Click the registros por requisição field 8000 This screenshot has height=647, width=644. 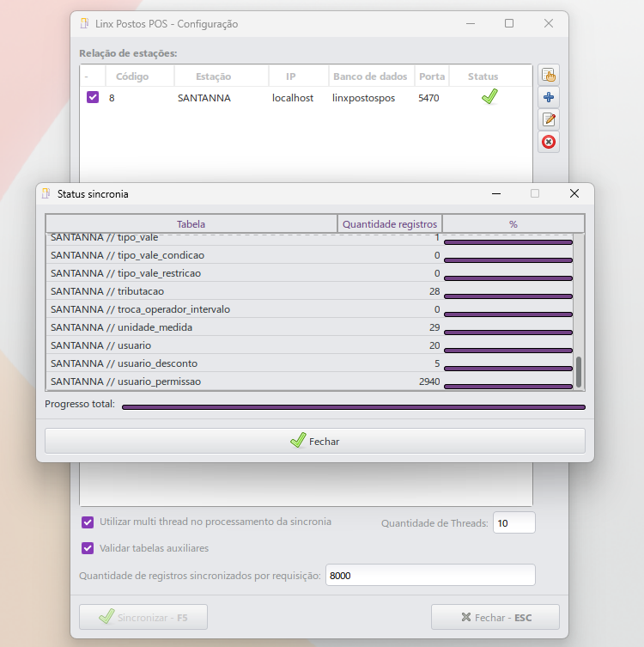[430, 575]
